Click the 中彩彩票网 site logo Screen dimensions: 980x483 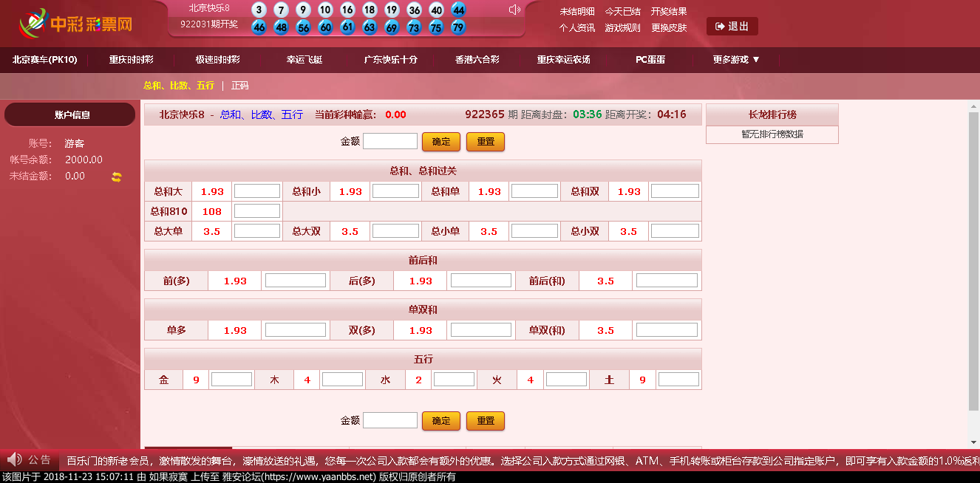[76, 24]
